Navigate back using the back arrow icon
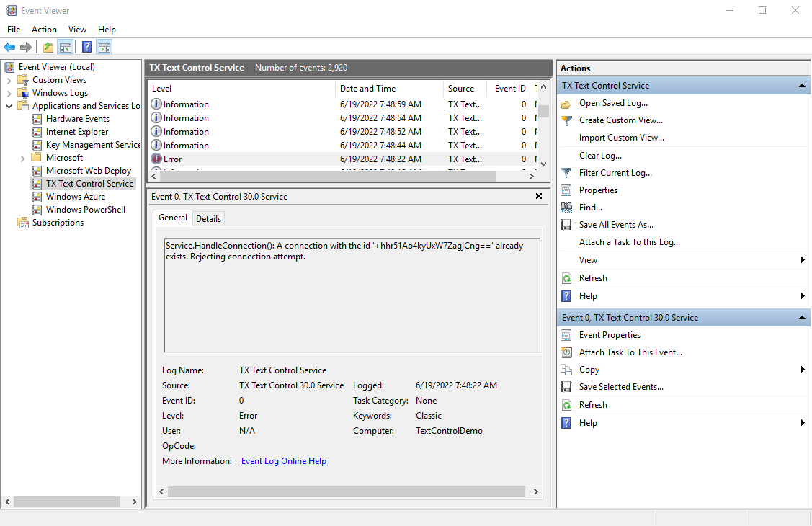 [9, 47]
